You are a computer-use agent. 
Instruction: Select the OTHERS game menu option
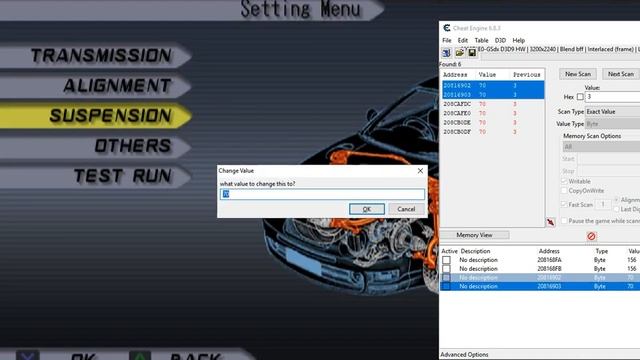pyautogui.click(x=96, y=146)
